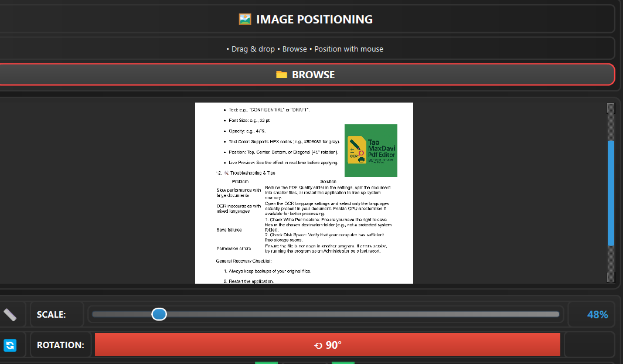This screenshot has width=623, height=364.
Task: Click the left green button at the bottom edge
Action: [x=266, y=362]
